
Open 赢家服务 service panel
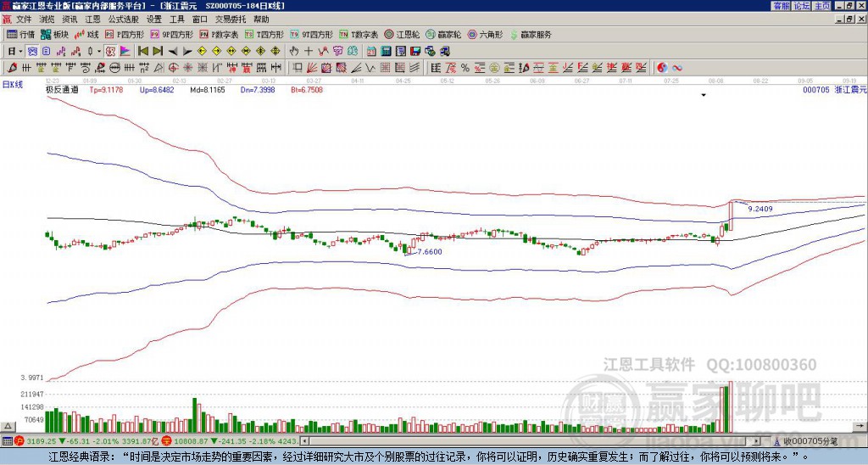531,34
